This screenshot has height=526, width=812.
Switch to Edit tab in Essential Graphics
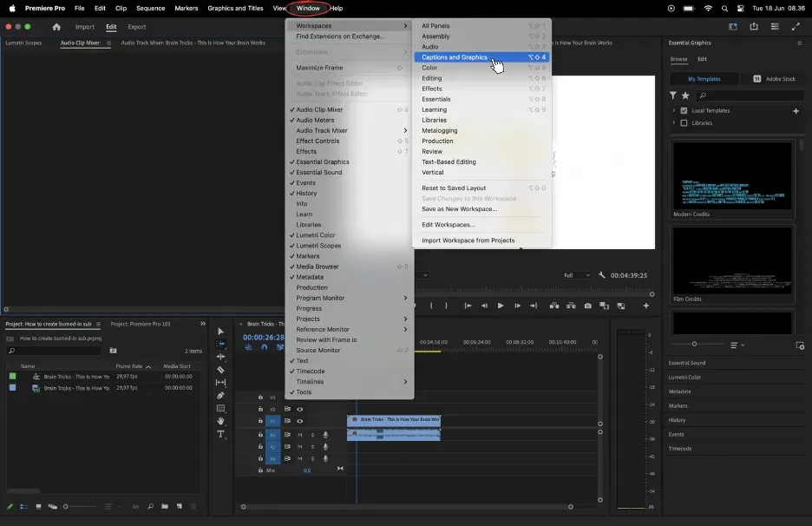[x=702, y=59]
